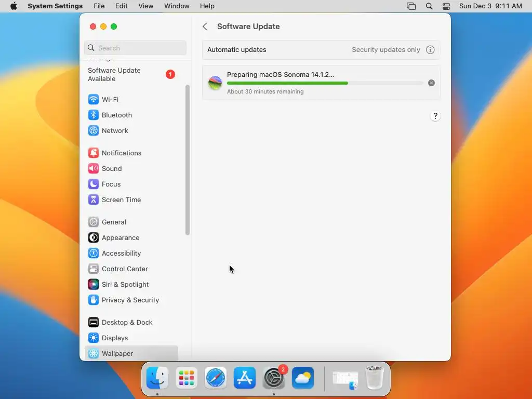Click the sidebar scrollbar
This screenshot has width=532, height=399.
[x=187, y=160]
